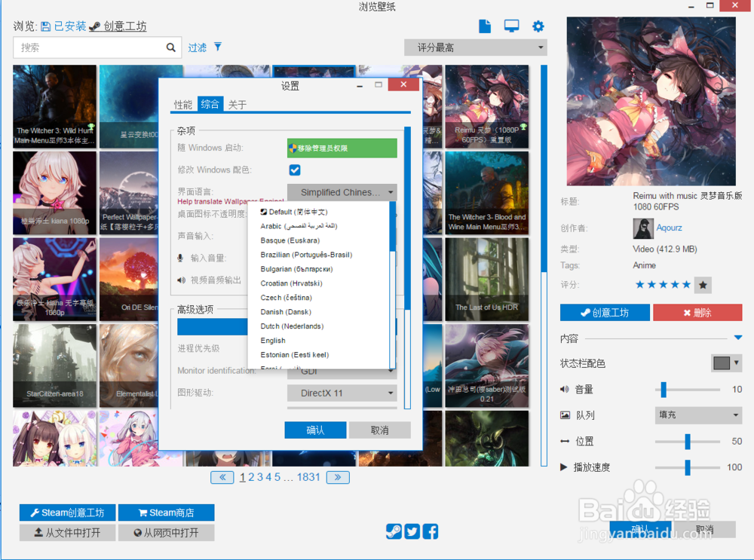
Task: Open the status bar color swatch dropdown
Action: tap(726, 363)
